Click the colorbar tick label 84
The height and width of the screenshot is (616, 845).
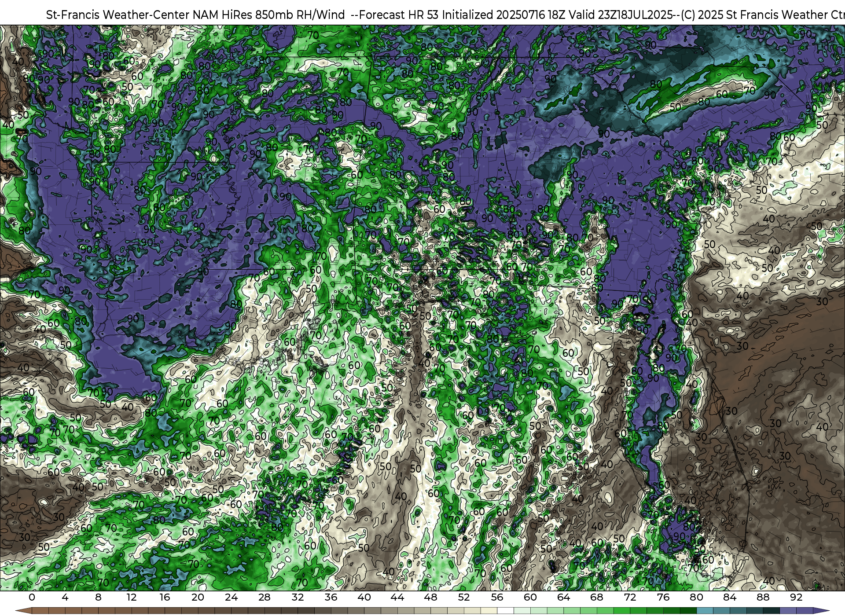[730, 597]
